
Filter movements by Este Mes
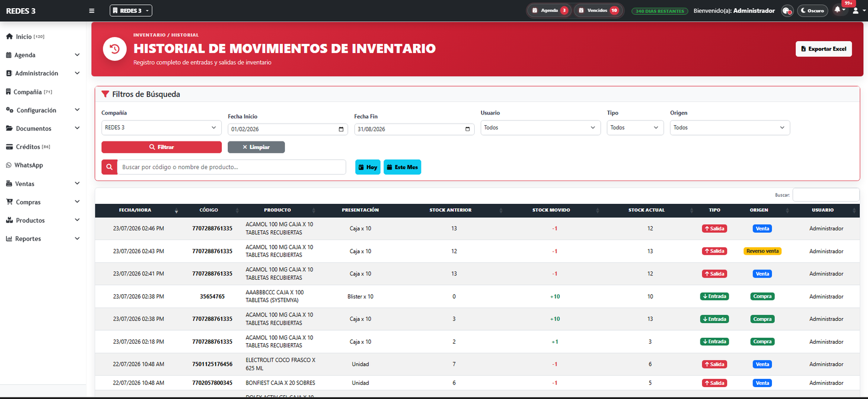[x=402, y=167]
